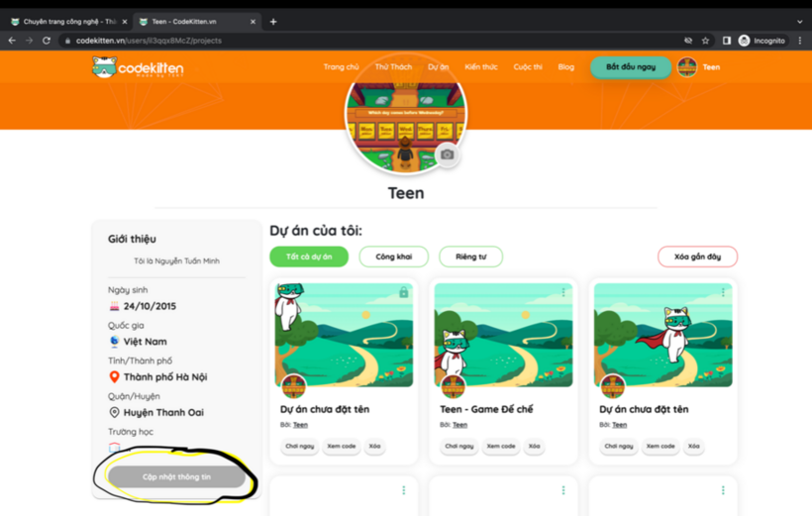The image size is (812, 516).
Task: Click the camera icon on profile picture
Action: [x=448, y=155]
